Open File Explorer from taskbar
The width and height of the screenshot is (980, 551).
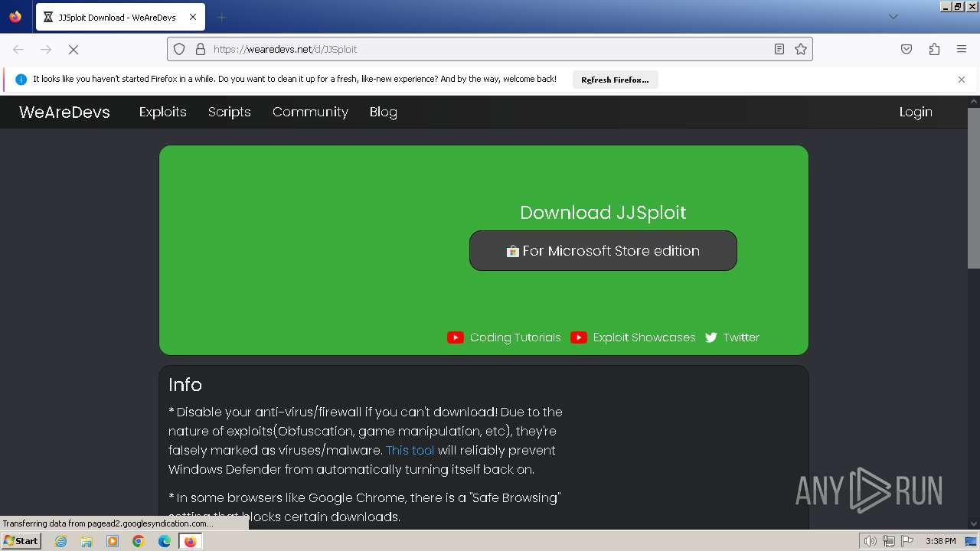(87, 541)
